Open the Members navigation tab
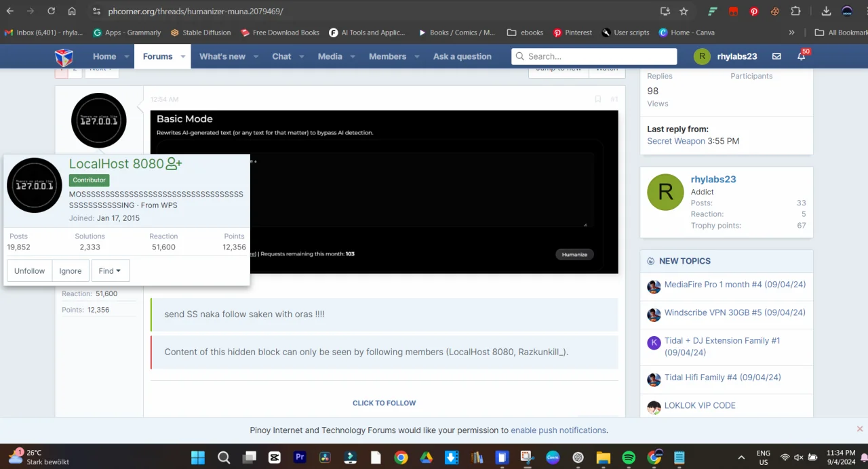The image size is (868, 469). 387,57
